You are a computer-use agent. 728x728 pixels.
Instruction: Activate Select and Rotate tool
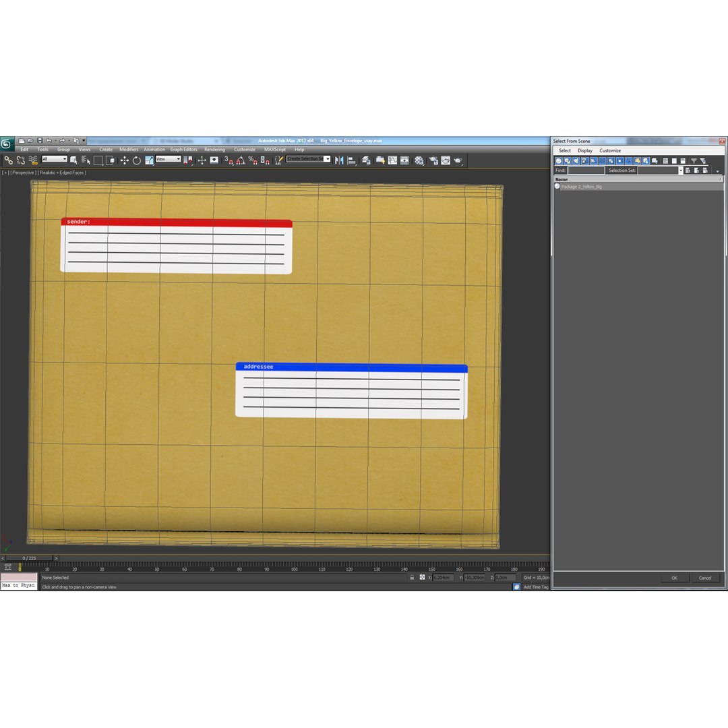(136, 160)
